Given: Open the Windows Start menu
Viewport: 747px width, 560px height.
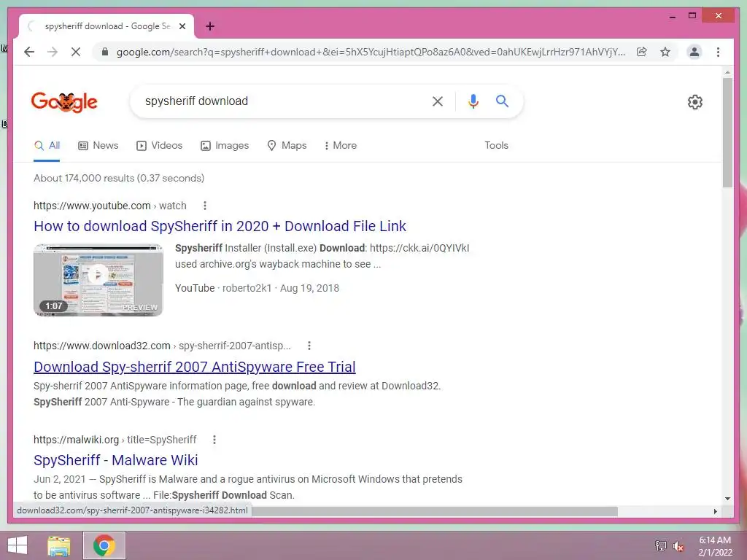Looking at the screenshot, I should point(18,545).
